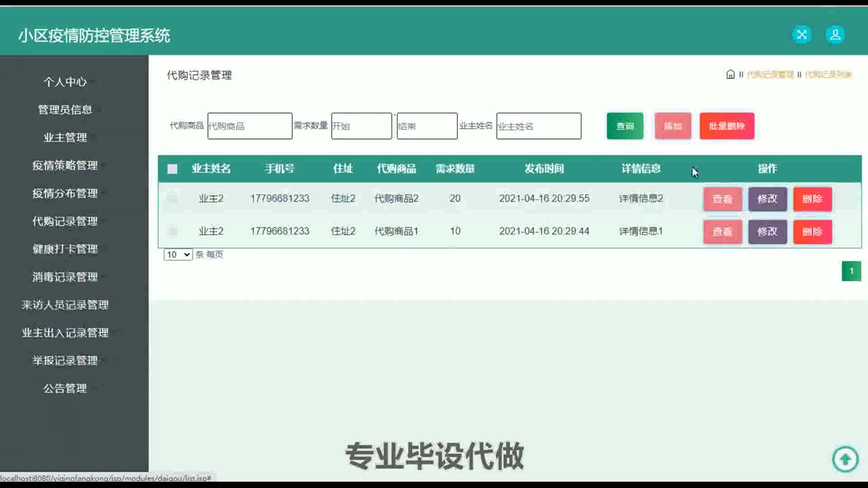Open 公告管理 in the sidebar

coord(65,389)
